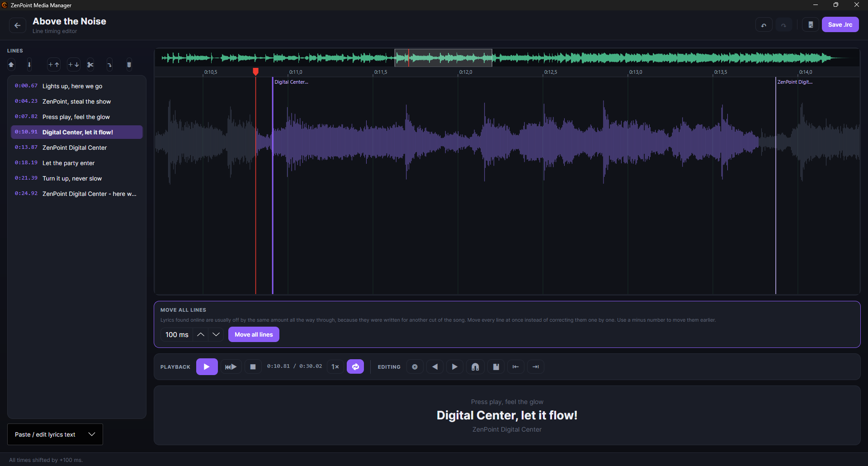This screenshot has height=466, width=868.
Task: Click the 100 ms offset field
Action: click(177, 335)
